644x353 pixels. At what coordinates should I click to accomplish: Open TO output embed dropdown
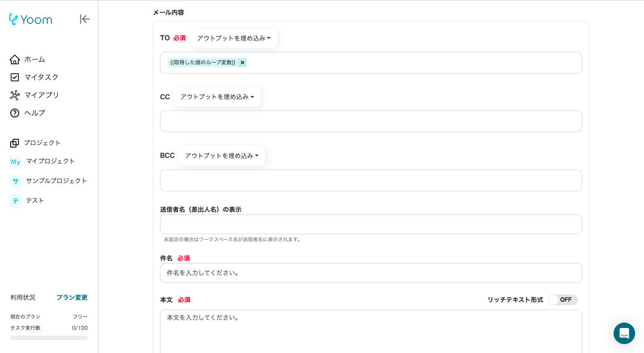coord(233,38)
